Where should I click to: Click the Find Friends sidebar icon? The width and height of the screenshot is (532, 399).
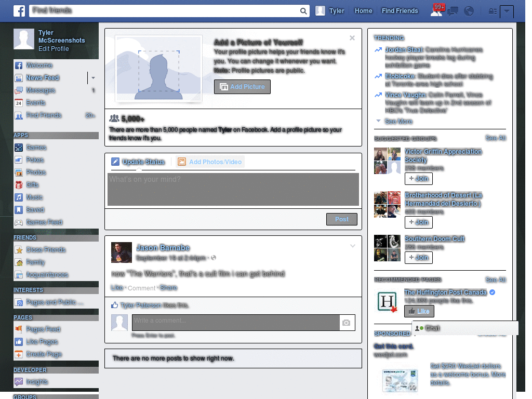[19, 116]
